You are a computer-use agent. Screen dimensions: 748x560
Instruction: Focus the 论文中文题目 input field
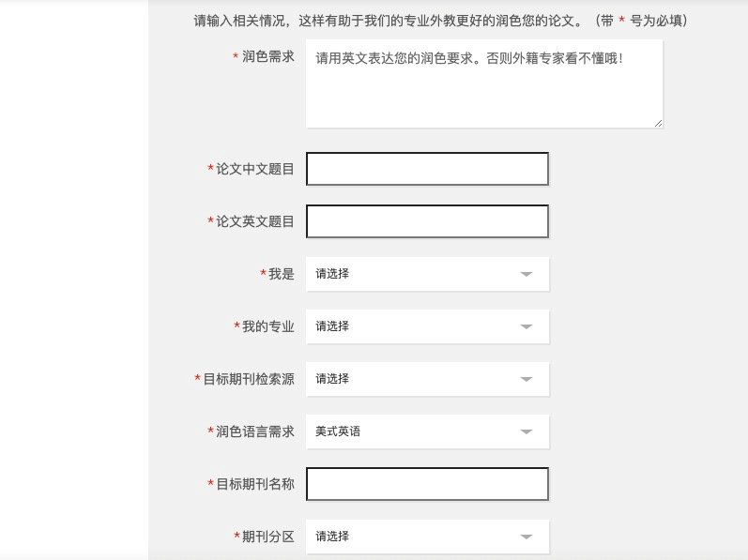pyautogui.click(x=427, y=169)
